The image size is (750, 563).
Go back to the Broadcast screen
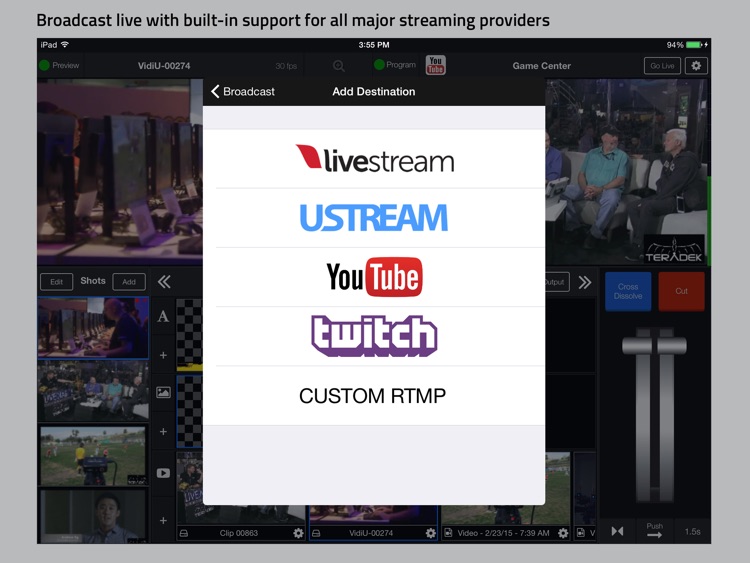pyautogui.click(x=243, y=91)
